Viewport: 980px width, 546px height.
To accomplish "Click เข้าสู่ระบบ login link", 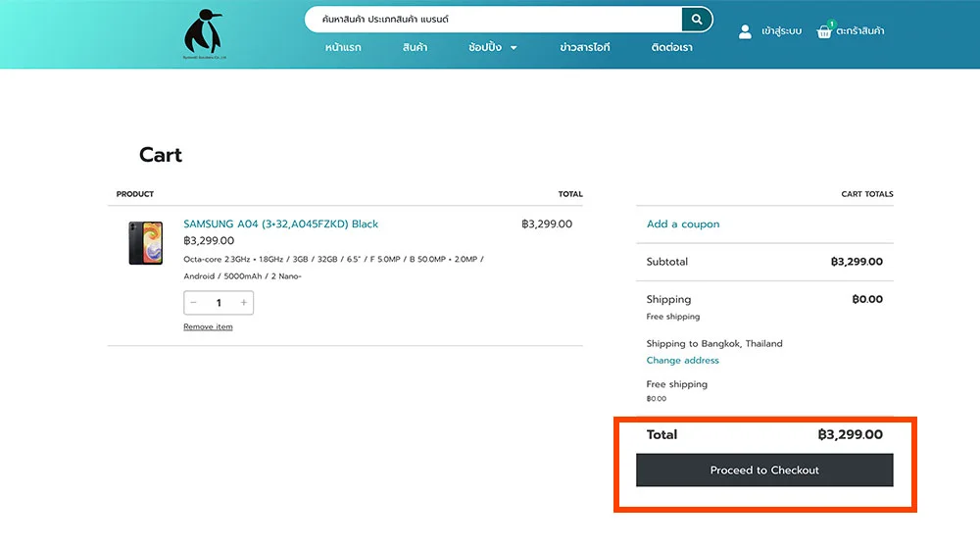I will coord(781,31).
